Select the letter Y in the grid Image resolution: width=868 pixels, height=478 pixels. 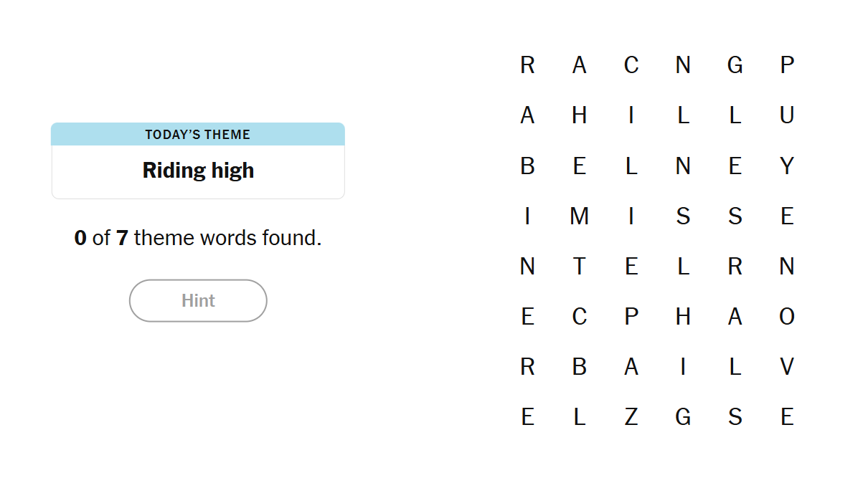pos(787,166)
